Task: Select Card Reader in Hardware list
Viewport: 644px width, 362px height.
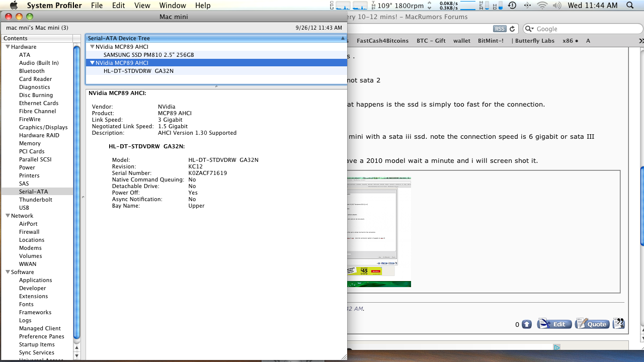Action: pos(35,79)
